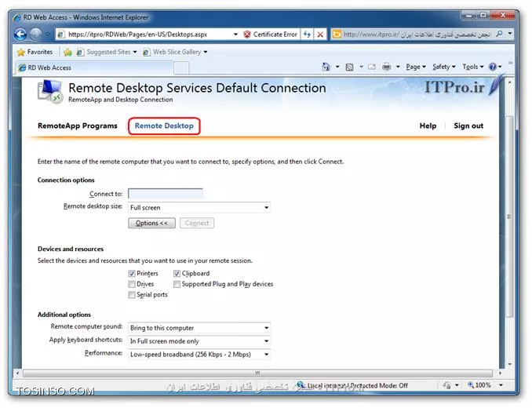This screenshot has height=408, width=532.
Task: Click the Connect to input field
Action: [x=166, y=194]
